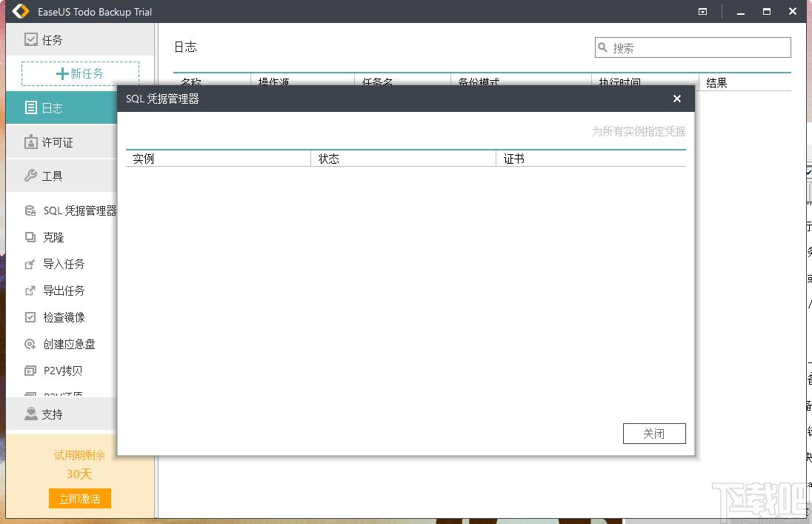Click the 实例 column header
Image resolution: width=812 pixels, height=524 pixels.
pyautogui.click(x=218, y=159)
